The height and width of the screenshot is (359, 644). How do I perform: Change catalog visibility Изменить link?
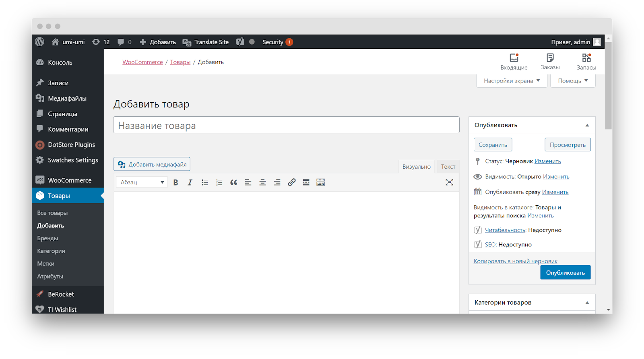click(x=541, y=216)
